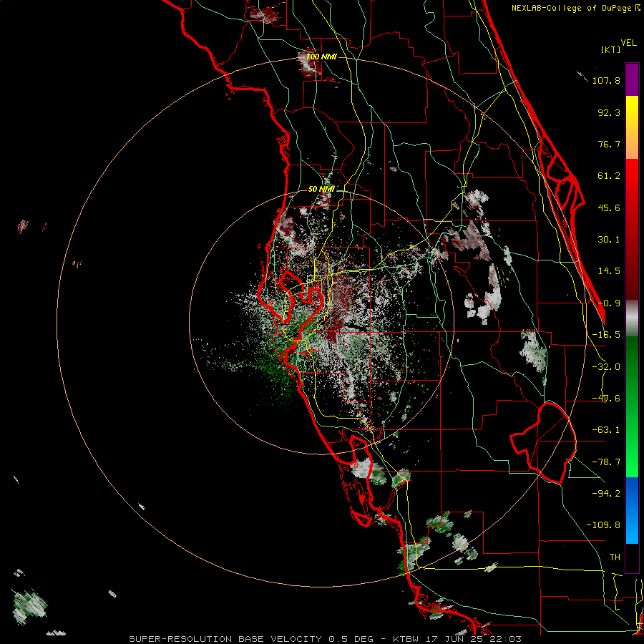Click the [KT] units label
The image size is (644, 644).
point(610,49)
